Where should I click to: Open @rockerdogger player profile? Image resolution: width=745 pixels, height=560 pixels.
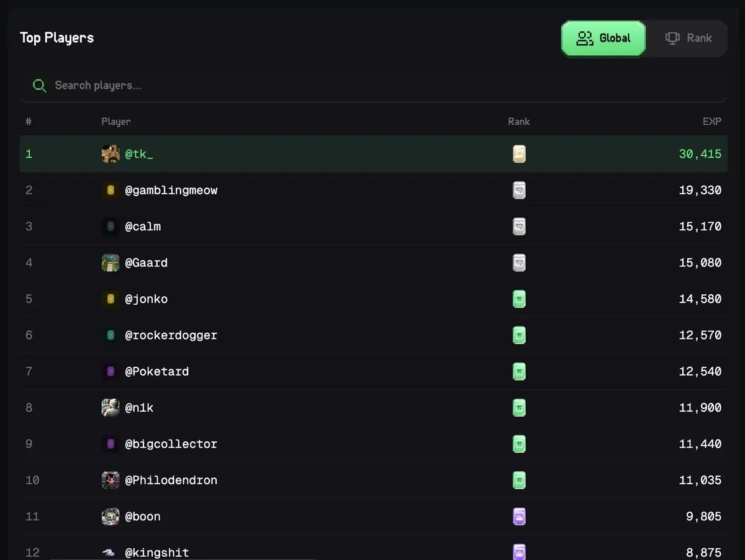tap(171, 335)
